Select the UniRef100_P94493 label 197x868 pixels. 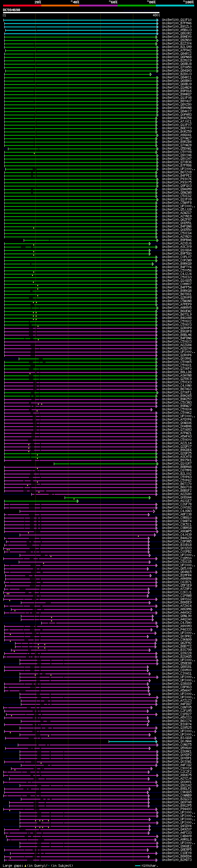tap(176, 809)
